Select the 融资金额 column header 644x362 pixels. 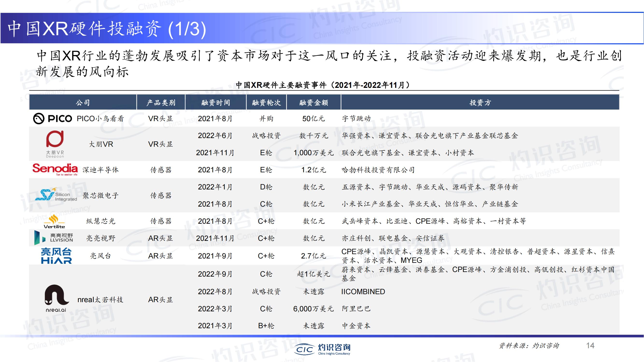tap(313, 102)
